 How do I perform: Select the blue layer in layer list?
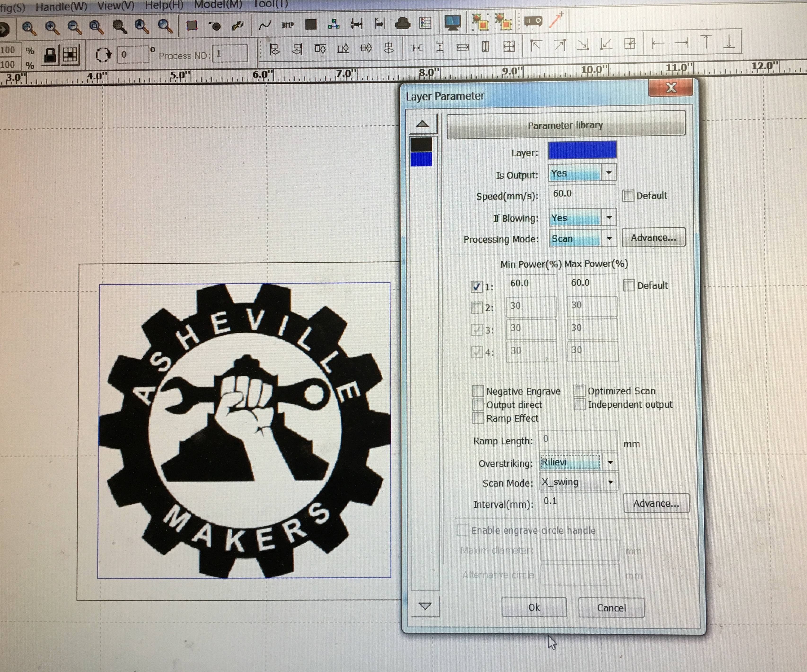pos(421,159)
